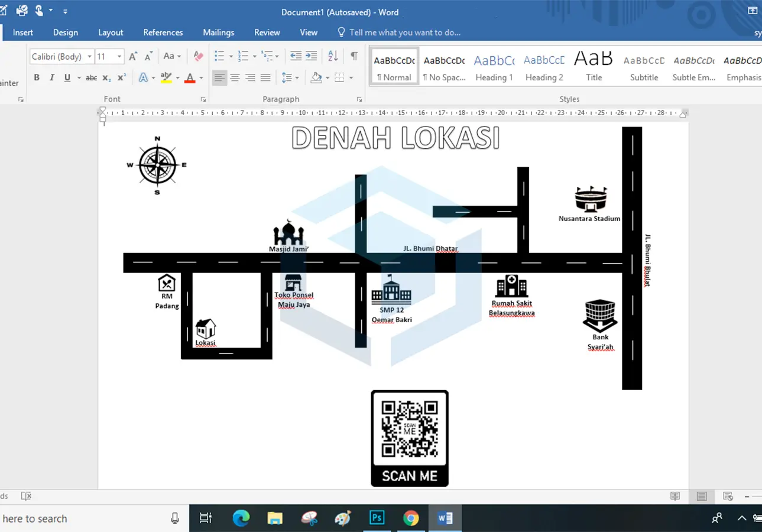This screenshot has width=762, height=532.
Task: Toggle Align Right paragraph button
Action: point(250,77)
